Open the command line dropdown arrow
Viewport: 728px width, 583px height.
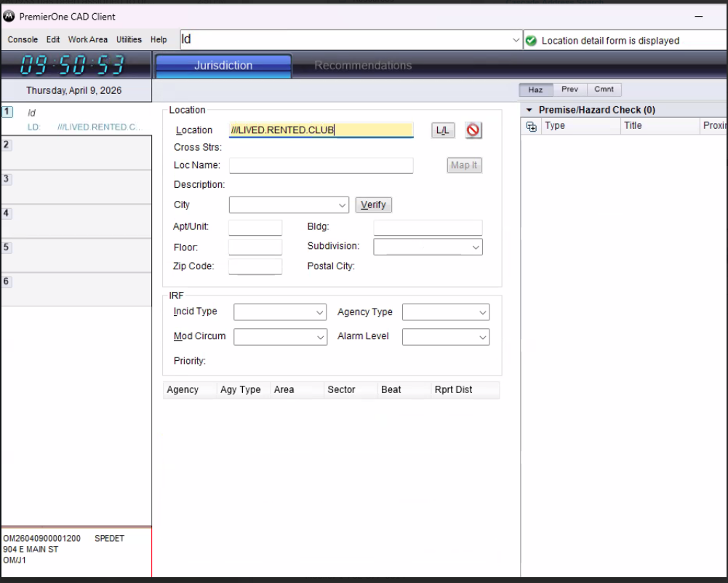pyautogui.click(x=516, y=40)
